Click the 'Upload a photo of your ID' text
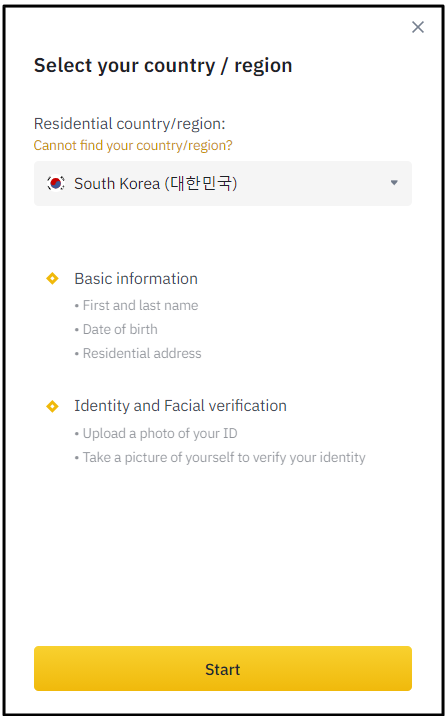The height and width of the screenshot is (716, 446). pos(160,433)
